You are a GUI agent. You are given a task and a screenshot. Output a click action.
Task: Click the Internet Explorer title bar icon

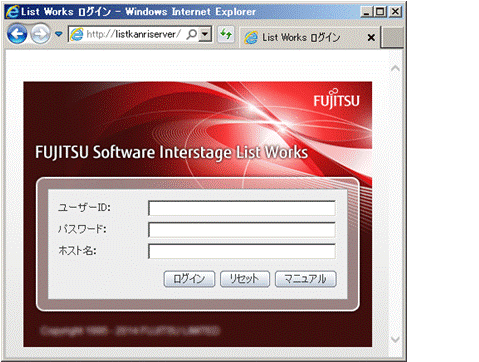12,12
